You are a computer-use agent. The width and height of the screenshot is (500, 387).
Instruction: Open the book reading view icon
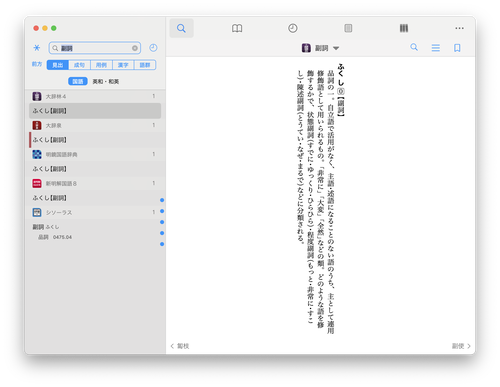point(237,28)
